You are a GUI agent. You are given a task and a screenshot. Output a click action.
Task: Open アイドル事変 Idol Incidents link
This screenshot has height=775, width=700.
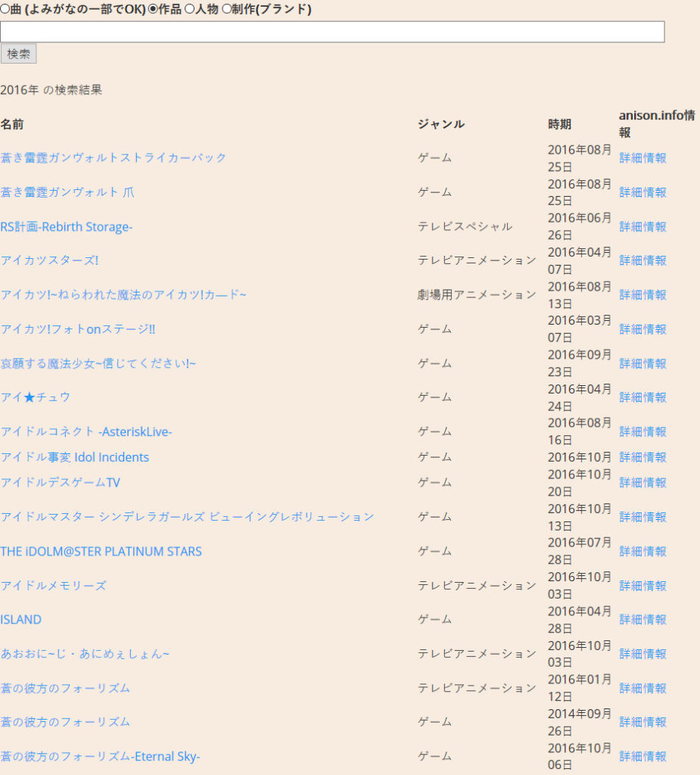(75, 457)
